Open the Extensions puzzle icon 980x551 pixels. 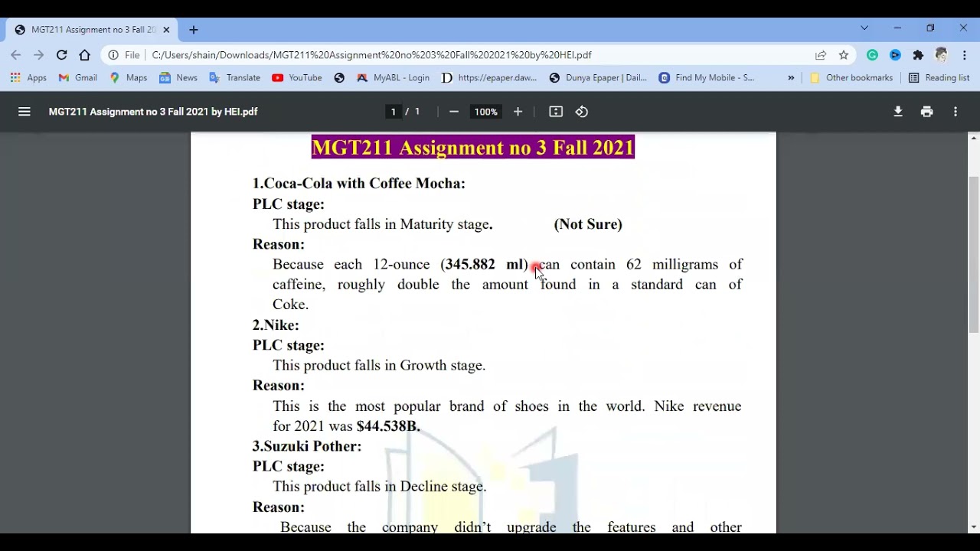pyautogui.click(x=918, y=55)
